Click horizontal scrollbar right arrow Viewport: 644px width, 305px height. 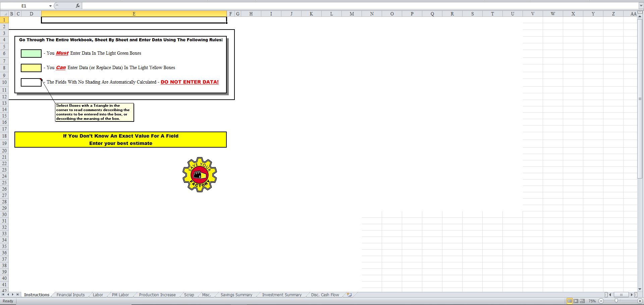632,295
